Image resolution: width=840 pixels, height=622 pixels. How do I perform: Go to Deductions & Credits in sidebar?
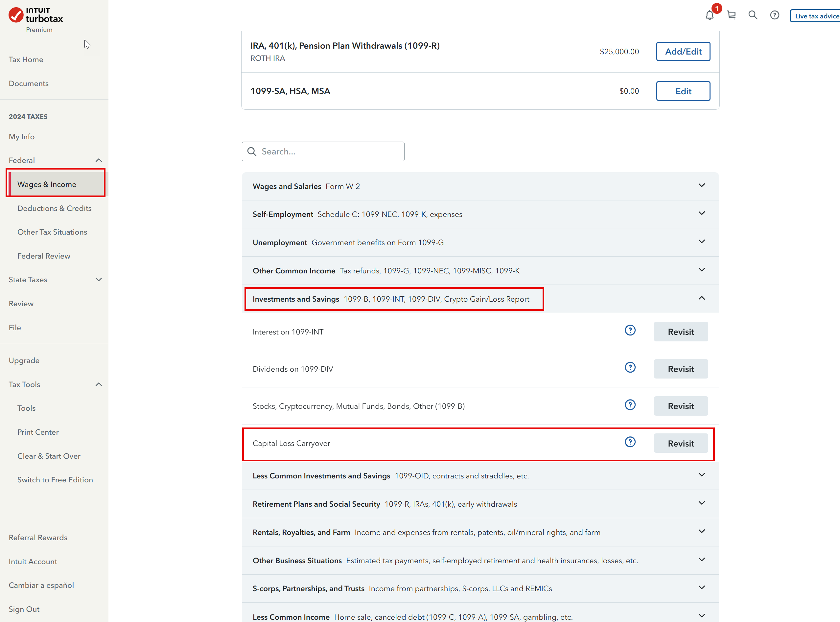54,208
